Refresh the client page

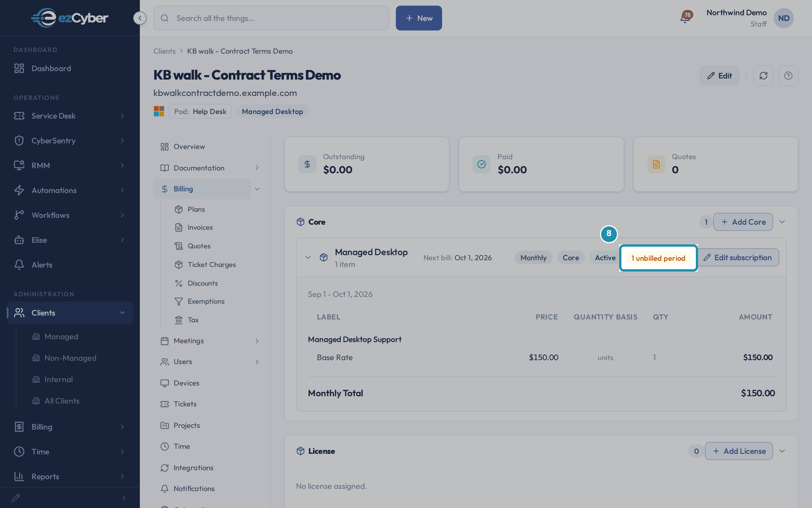click(x=763, y=76)
